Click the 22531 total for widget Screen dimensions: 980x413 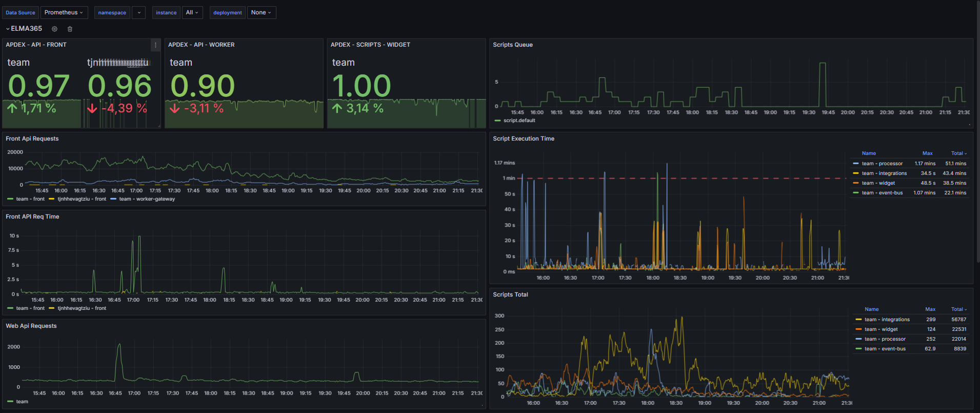(959, 329)
